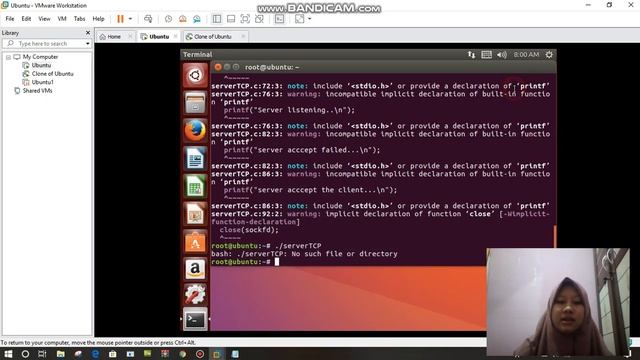Open the Ubuntu session gear menu
This screenshot has height=360, width=640.
[x=549, y=55]
